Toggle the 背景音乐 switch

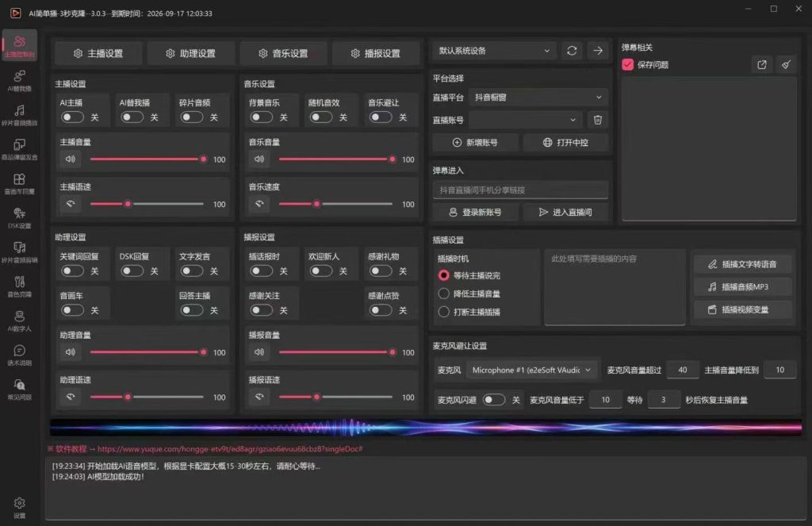262,117
